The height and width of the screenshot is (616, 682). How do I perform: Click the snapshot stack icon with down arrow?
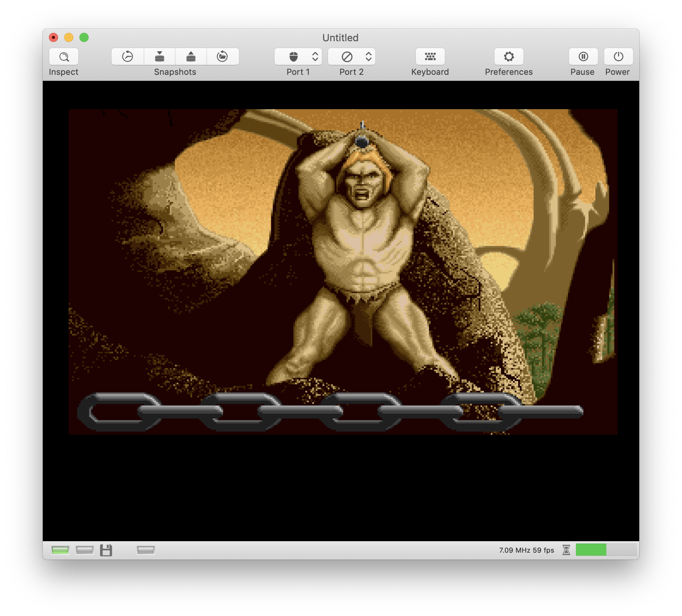(x=160, y=57)
